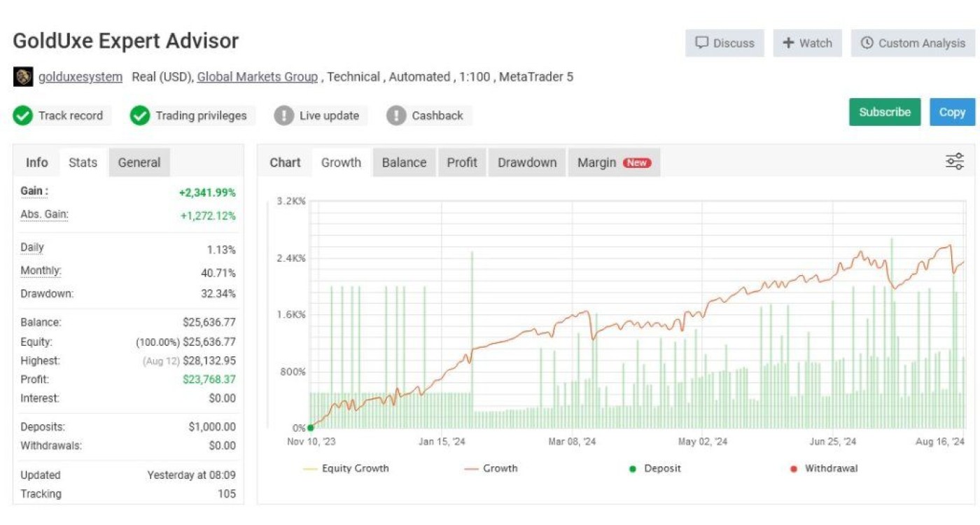Toggle Withdrawal markers in chart legend
980x525 pixels.
tap(823, 468)
